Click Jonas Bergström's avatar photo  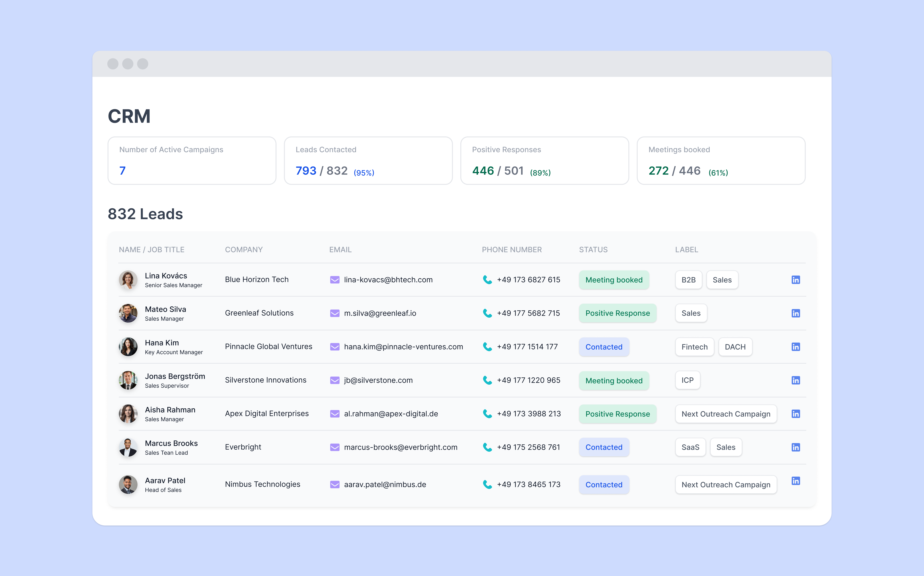coord(128,380)
